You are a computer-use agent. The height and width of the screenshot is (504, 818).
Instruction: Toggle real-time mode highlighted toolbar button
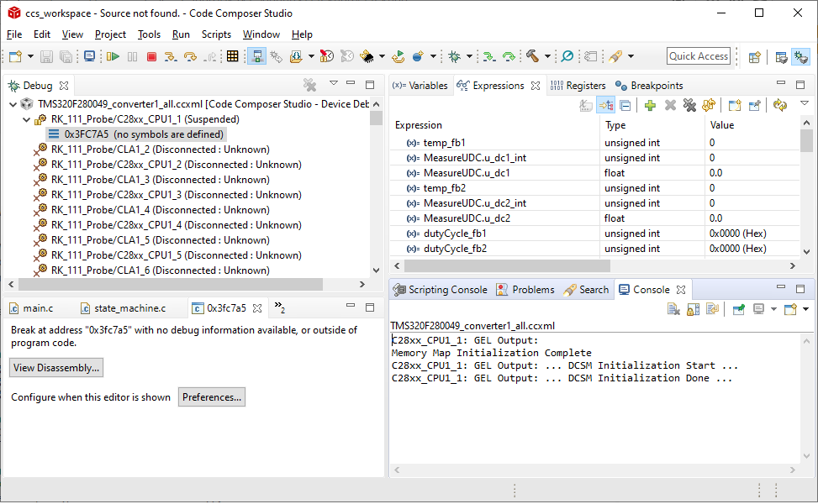pyautogui.click(x=256, y=56)
